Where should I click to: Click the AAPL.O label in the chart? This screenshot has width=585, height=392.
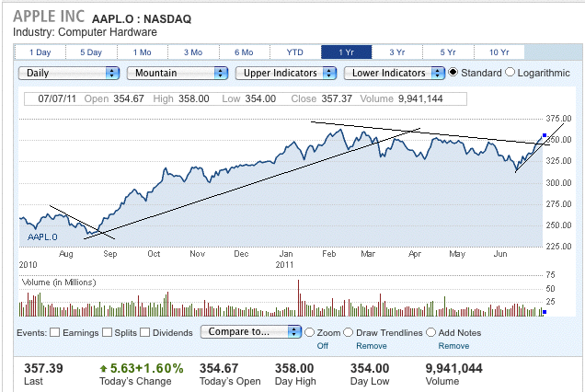point(42,237)
